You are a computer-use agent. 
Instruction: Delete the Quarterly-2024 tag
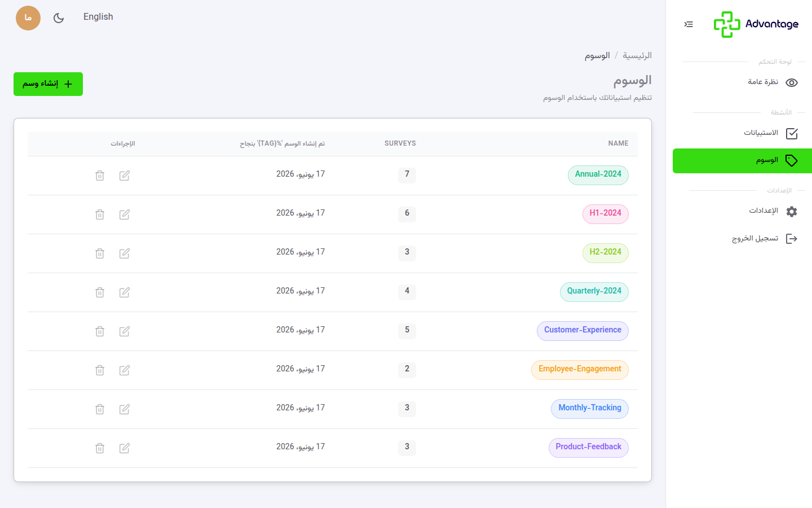point(100,292)
